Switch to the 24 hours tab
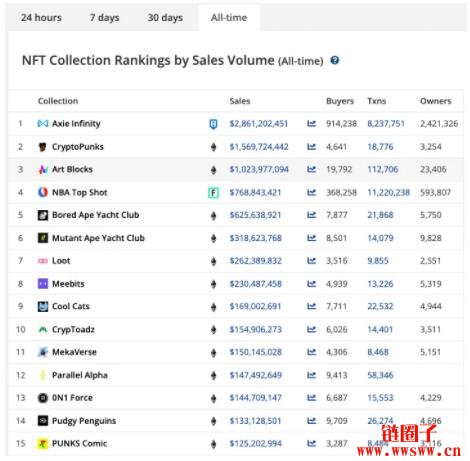 pos(41,18)
